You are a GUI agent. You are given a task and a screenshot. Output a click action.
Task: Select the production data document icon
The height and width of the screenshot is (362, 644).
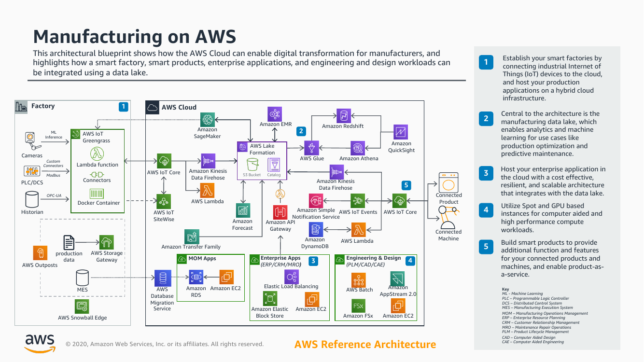tap(69, 242)
